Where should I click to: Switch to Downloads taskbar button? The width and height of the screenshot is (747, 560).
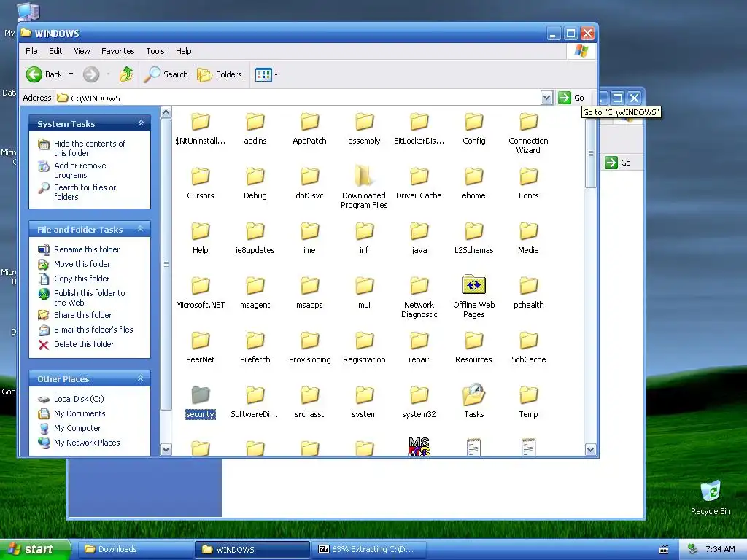[134, 549]
